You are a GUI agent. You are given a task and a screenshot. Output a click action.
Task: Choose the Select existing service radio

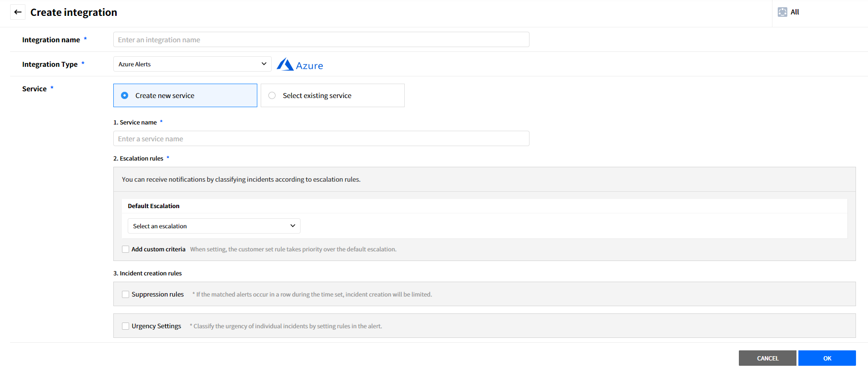[x=272, y=96]
